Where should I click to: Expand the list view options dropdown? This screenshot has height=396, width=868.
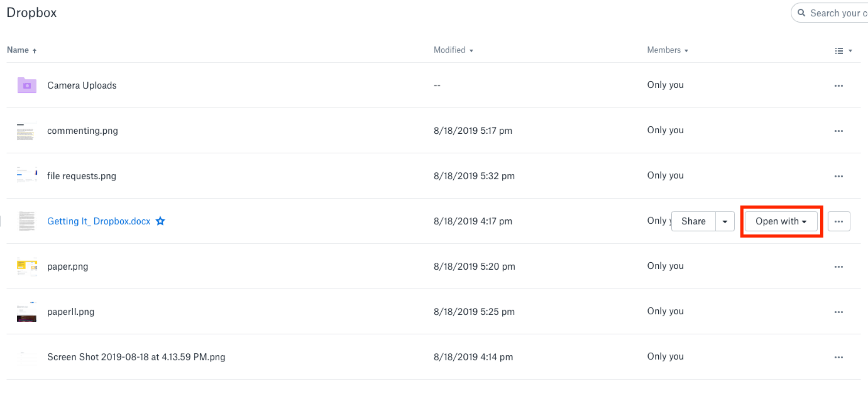pyautogui.click(x=843, y=51)
